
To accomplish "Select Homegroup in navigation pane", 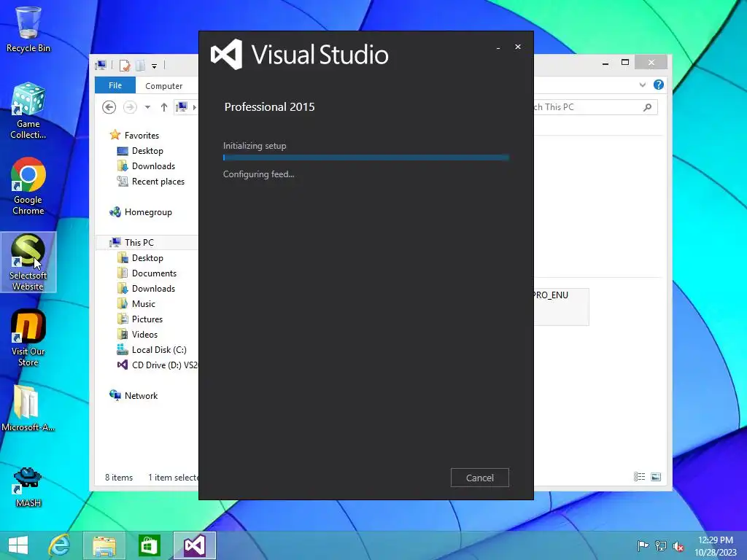I will pyautogui.click(x=141, y=212).
